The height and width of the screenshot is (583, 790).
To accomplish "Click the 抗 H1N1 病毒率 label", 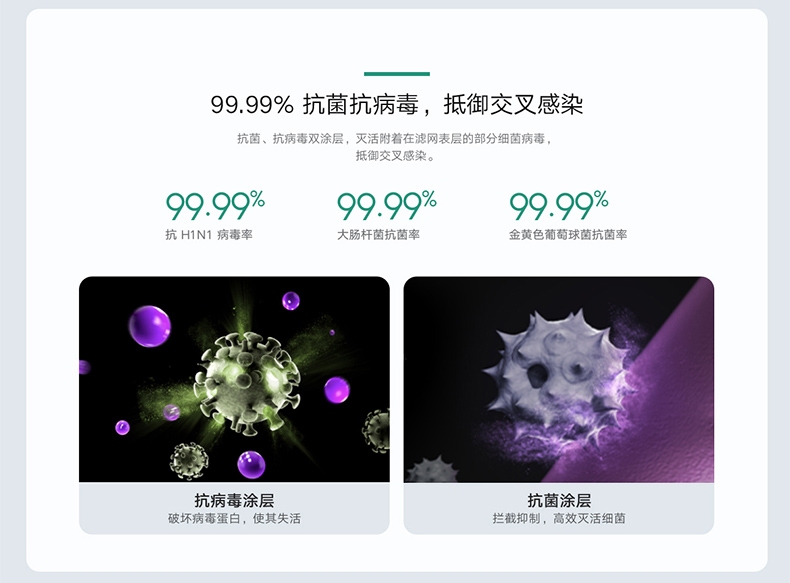I will point(209,235).
